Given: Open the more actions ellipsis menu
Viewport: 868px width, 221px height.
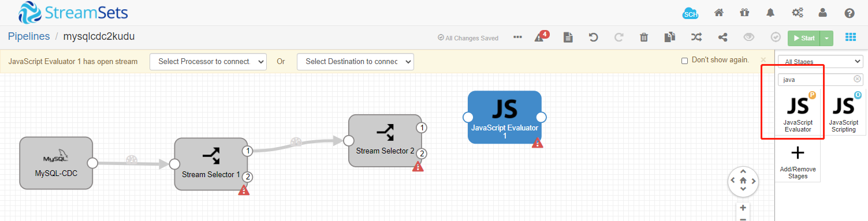Looking at the screenshot, I should [x=517, y=38].
